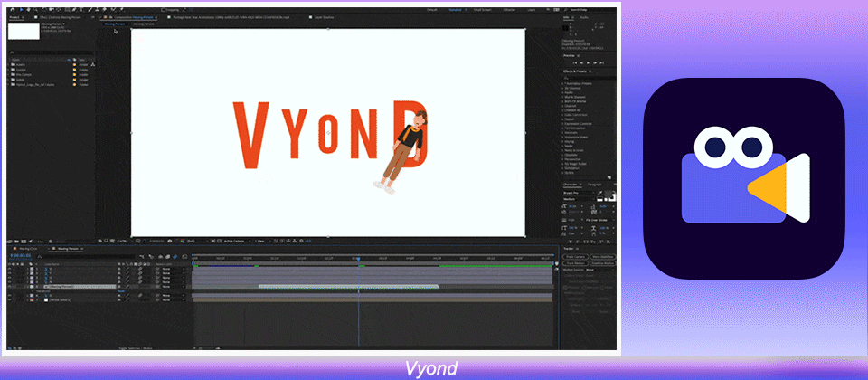This screenshot has height=380, width=868.
Task: Open the Paragraph panel tab
Action: point(595,185)
